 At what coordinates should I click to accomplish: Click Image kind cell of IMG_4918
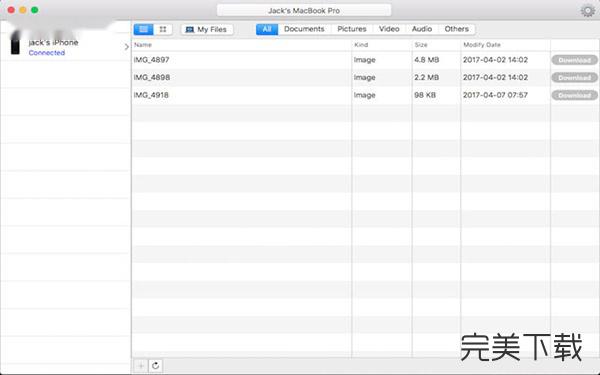tap(364, 95)
